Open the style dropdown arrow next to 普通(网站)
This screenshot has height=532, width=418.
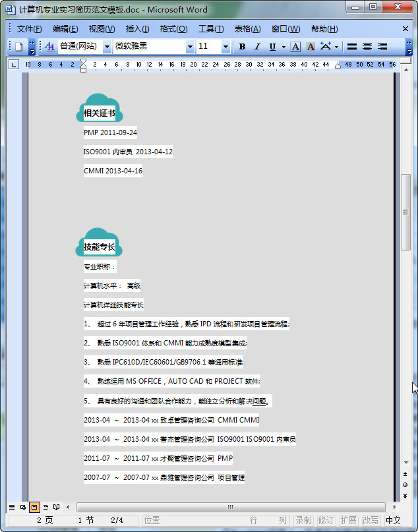point(107,47)
